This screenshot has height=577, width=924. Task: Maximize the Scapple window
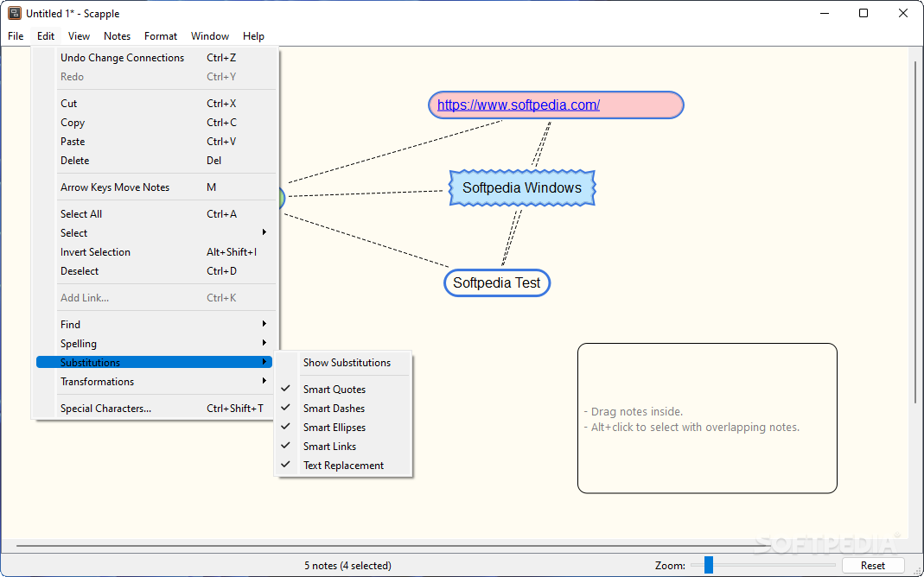coord(863,13)
